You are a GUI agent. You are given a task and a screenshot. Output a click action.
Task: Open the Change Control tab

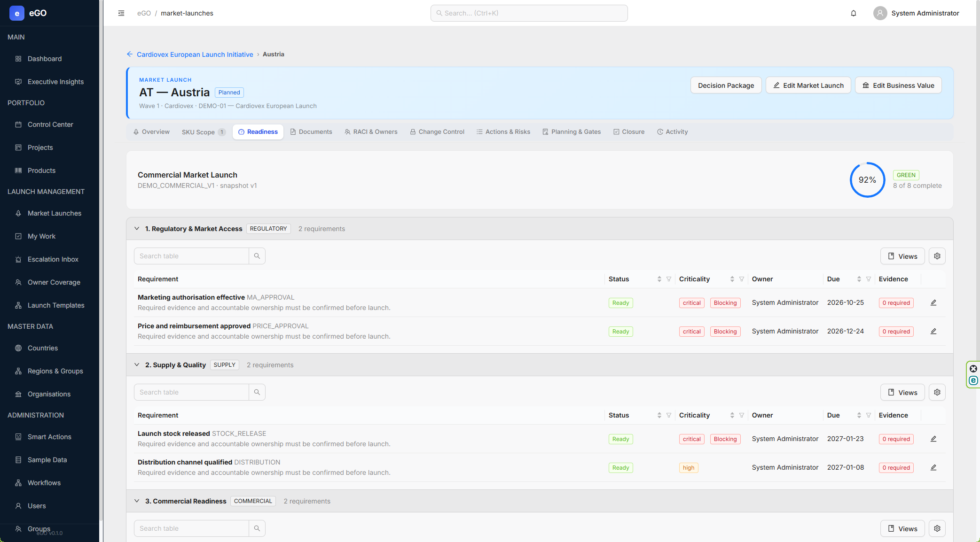point(437,132)
